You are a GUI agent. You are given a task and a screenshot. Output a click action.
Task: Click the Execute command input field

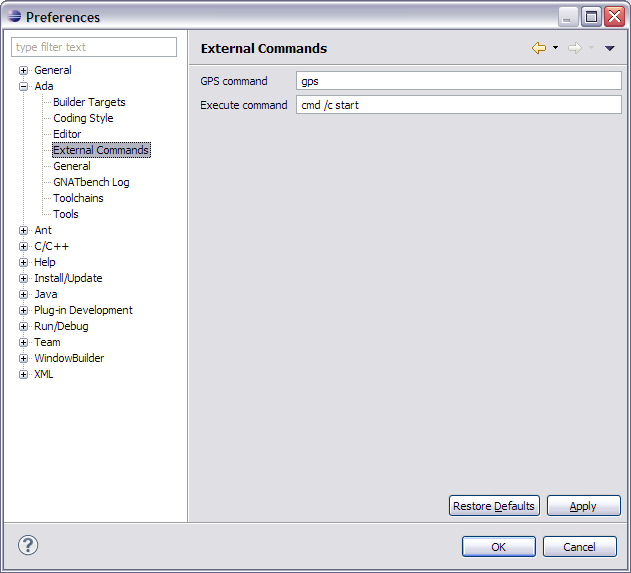(x=459, y=105)
